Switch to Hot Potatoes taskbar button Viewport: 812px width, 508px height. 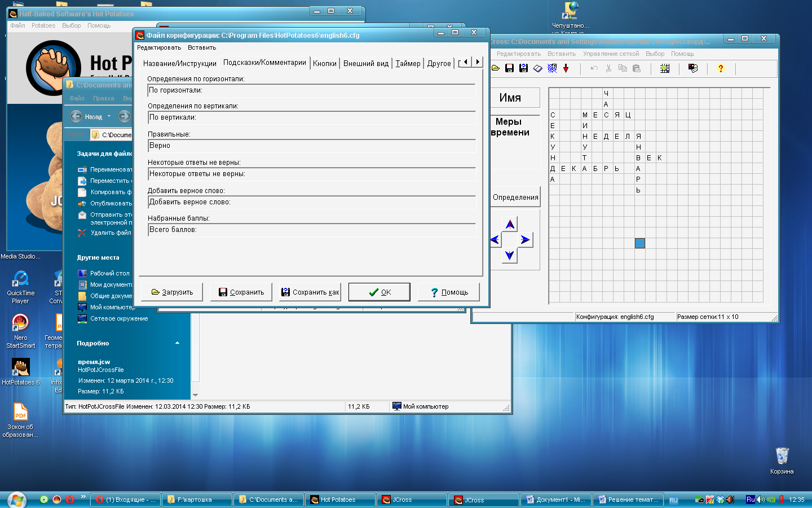pyautogui.click(x=341, y=500)
